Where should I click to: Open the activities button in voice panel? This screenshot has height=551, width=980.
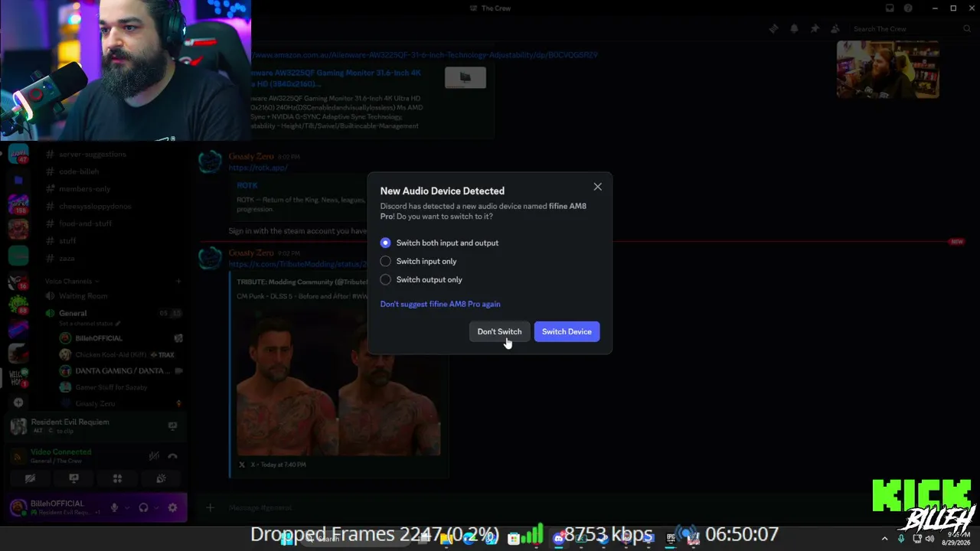pyautogui.click(x=117, y=479)
